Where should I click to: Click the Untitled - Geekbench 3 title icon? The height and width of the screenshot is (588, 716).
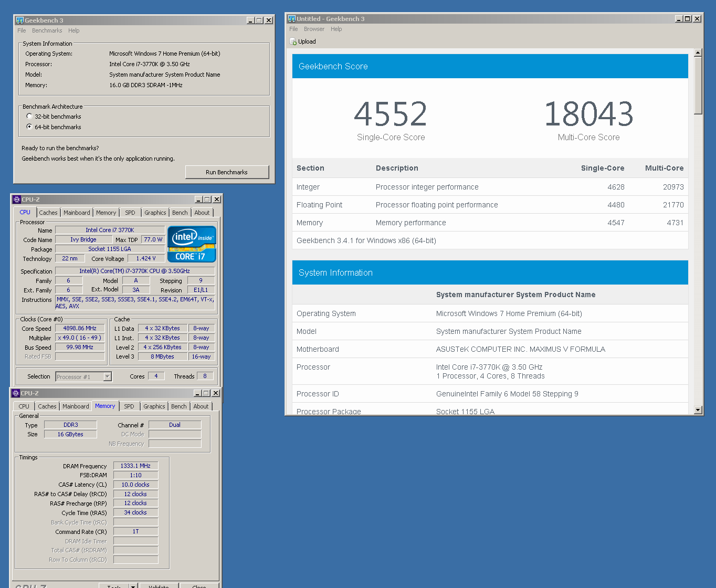[x=292, y=19]
